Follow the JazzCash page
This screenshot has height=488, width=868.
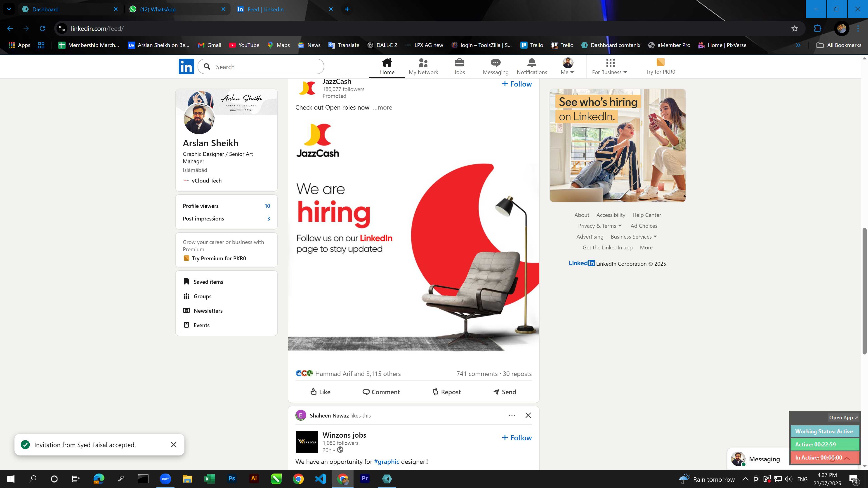517,84
